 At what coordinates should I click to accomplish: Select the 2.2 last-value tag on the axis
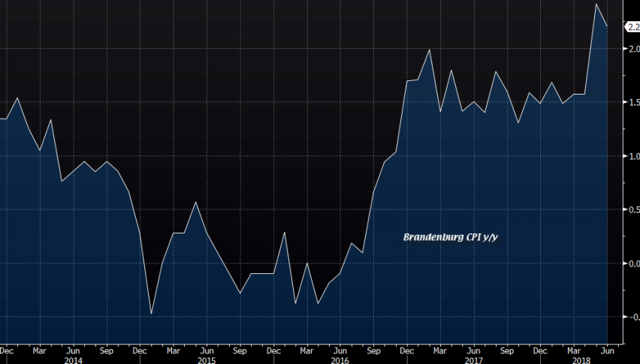[632, 27]
